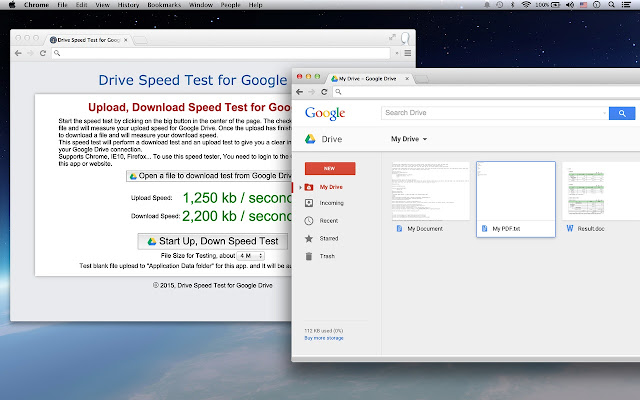Click address bar in Drive Speed Test window
Image resolution: width=640 pixels, height=400 pixels.
(221, 53)
